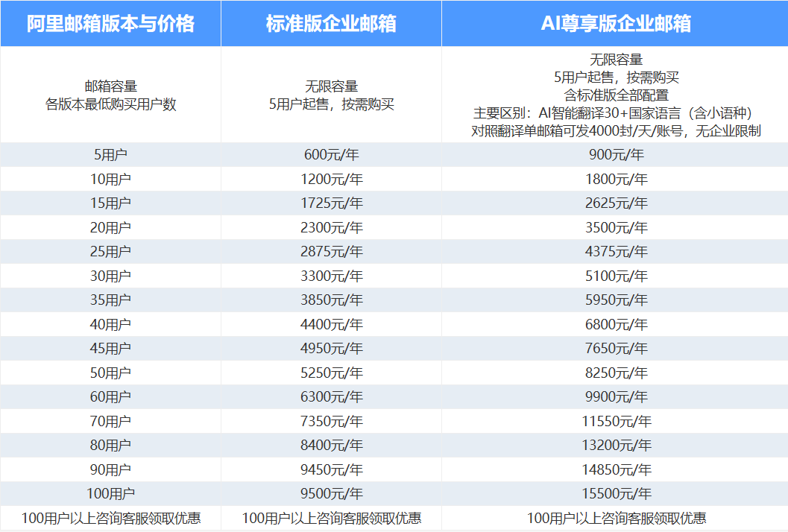Click the 13200元/年 price cell

point(616,445)
